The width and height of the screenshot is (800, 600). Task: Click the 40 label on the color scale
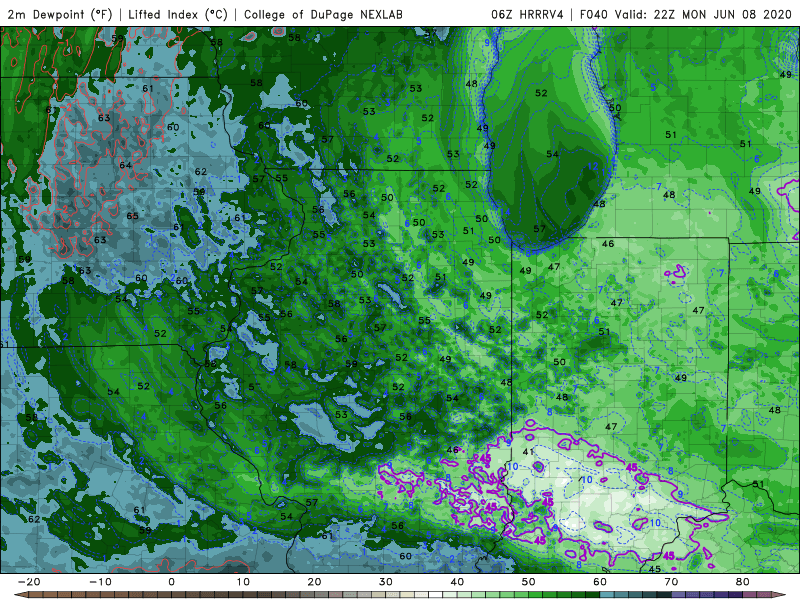point(457,582)
